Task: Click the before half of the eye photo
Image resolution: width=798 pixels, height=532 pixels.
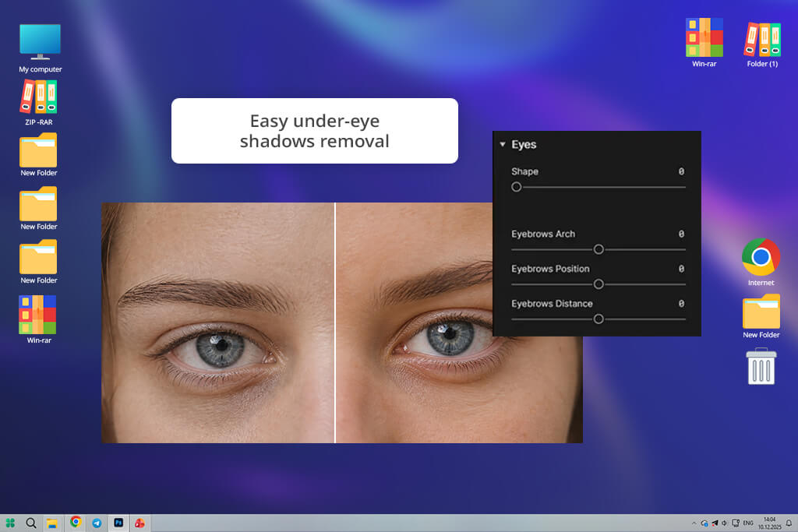Action: tap(218, 322)
